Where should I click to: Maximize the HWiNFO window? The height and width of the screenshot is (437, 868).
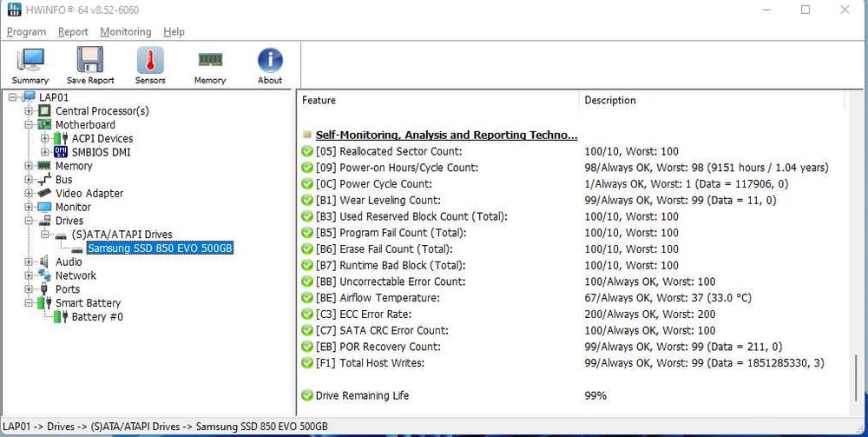click(x=806, y=10)
